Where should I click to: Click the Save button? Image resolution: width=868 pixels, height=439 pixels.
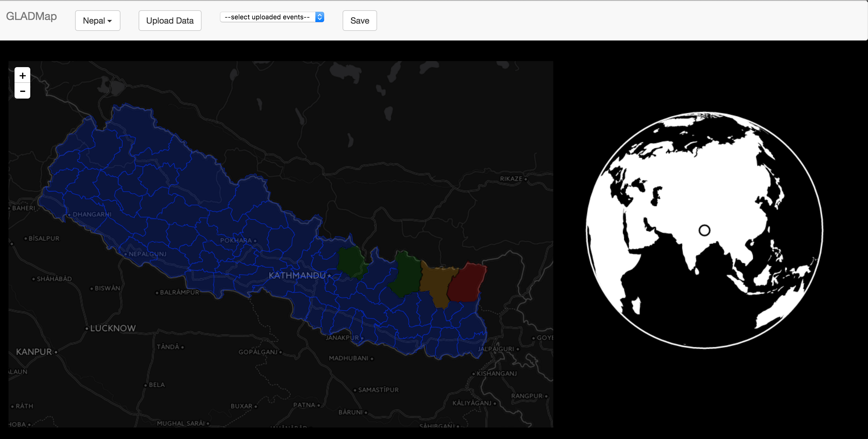pos(360,21)
